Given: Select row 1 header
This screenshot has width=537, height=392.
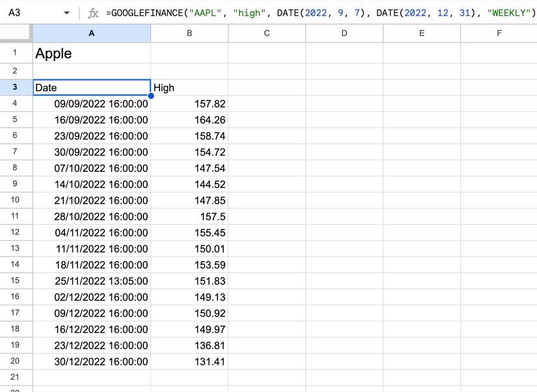Looking at the screenshot, I should click(16, 53).
